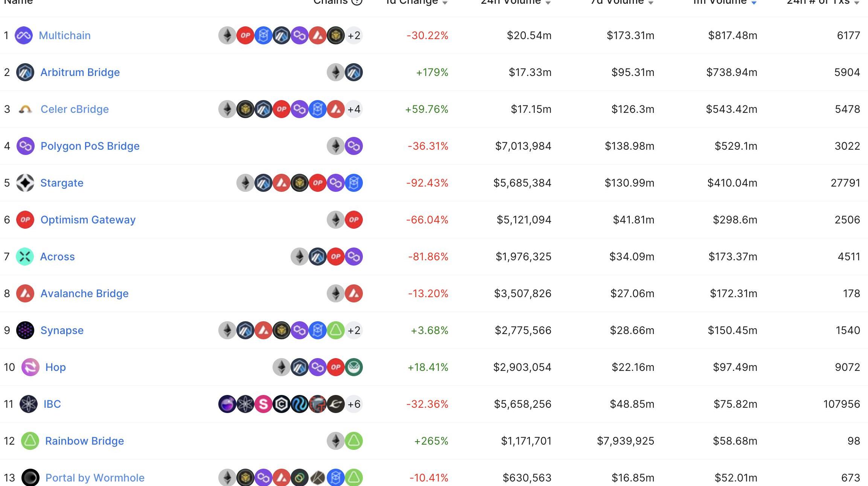The width and height of the screenshot is (868, 486).
Task: Sort by the 1m Volume column arrow
Action: click(754, 3)
